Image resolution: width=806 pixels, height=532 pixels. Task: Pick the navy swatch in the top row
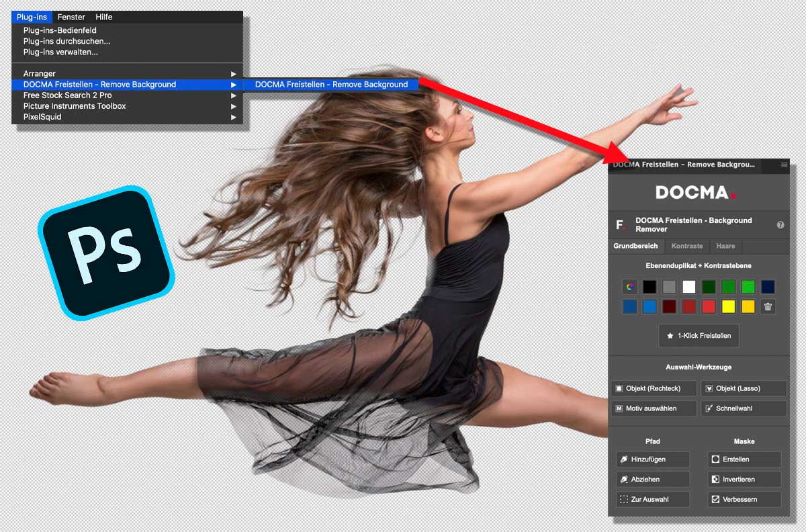(768, 287)
